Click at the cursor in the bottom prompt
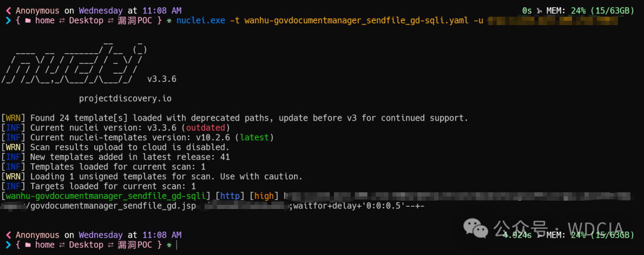 tap(177, 245)
